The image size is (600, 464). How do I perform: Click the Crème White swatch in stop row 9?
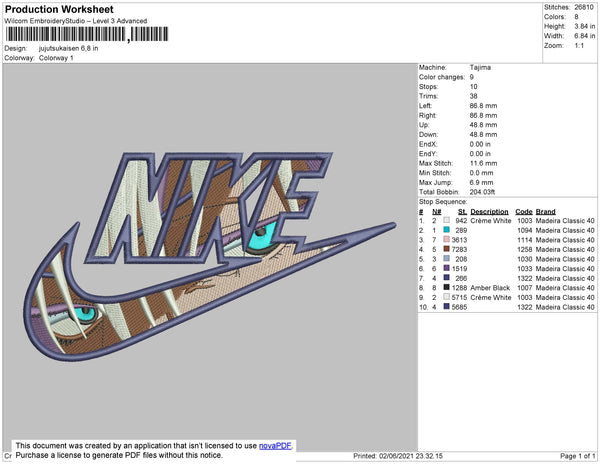(x=447, y=297)
